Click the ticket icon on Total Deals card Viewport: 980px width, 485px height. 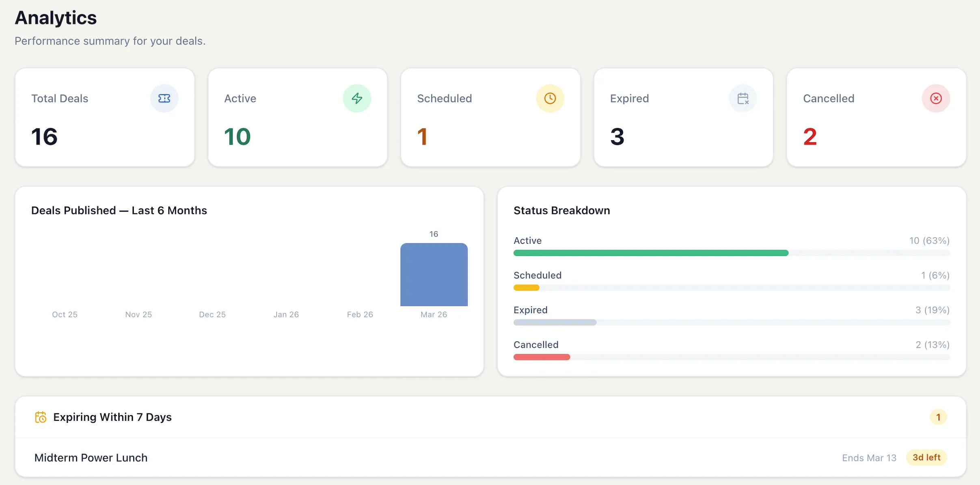[164, 98]
